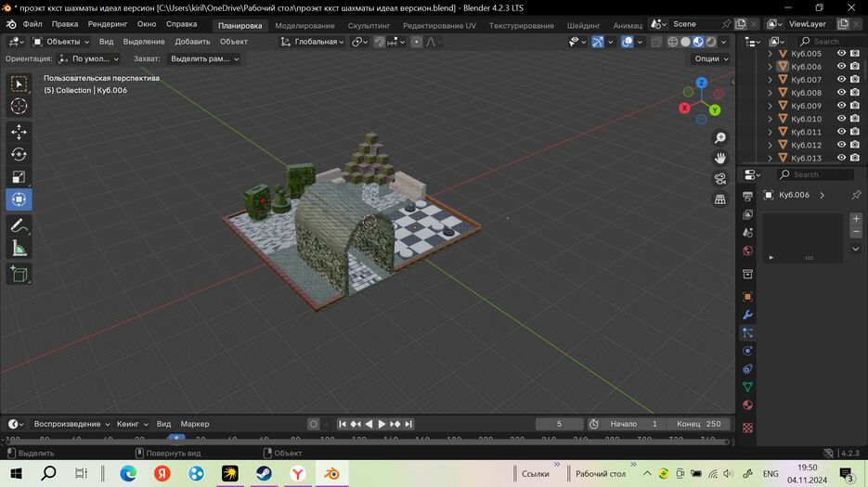This screenshot has height=487, width=868.
Task: Expand Куб.013 tree row
Action: [770, 158]
